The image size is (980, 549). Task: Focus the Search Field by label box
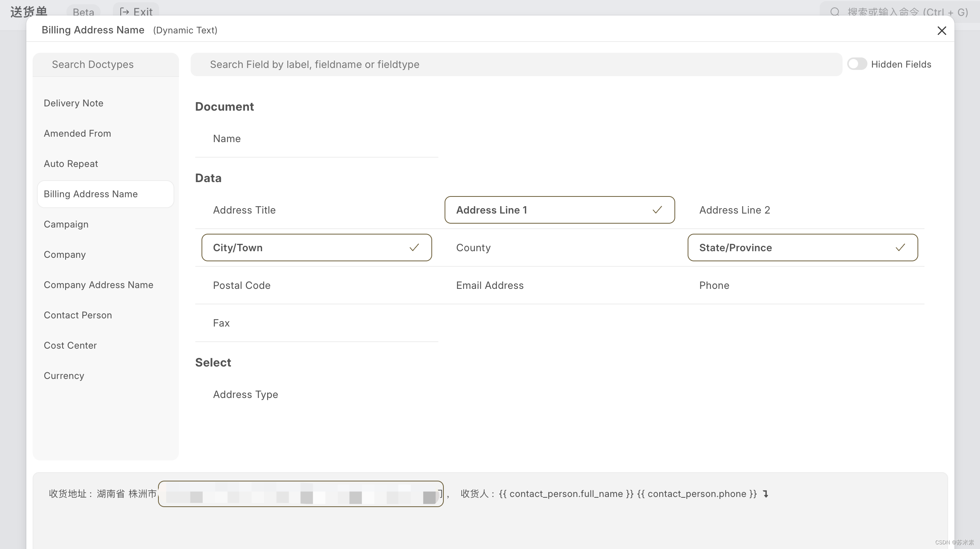[x=516, y=64]
